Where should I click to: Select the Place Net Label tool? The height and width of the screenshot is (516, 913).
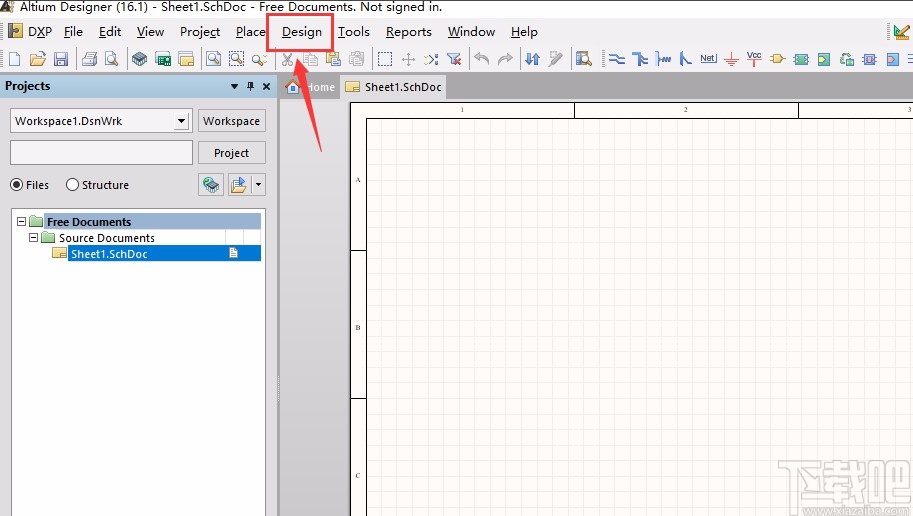coord(708,59)
